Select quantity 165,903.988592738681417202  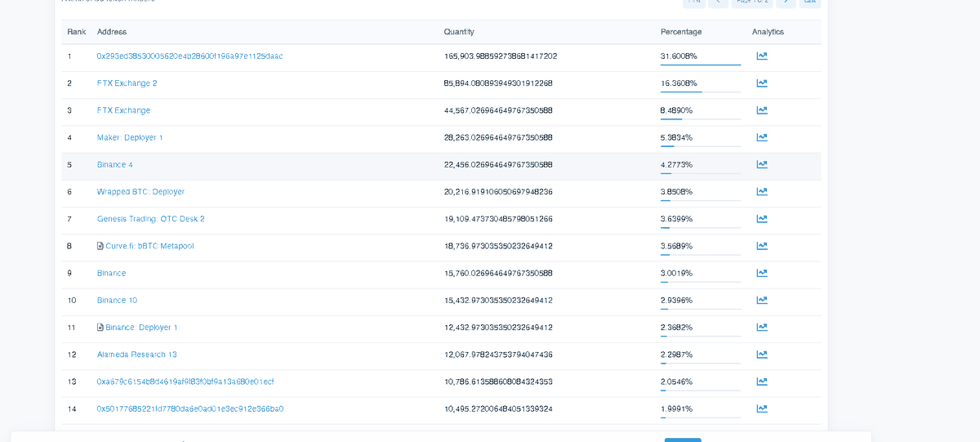[501, 56]
